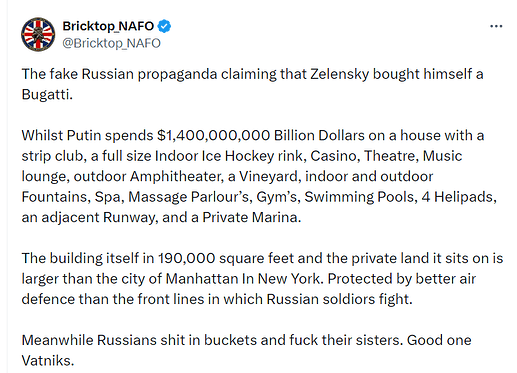Click the word Zelensky in the tweet
Viewport: 517px width, 373px height.
pyautogui.click(x=339, y=74)
